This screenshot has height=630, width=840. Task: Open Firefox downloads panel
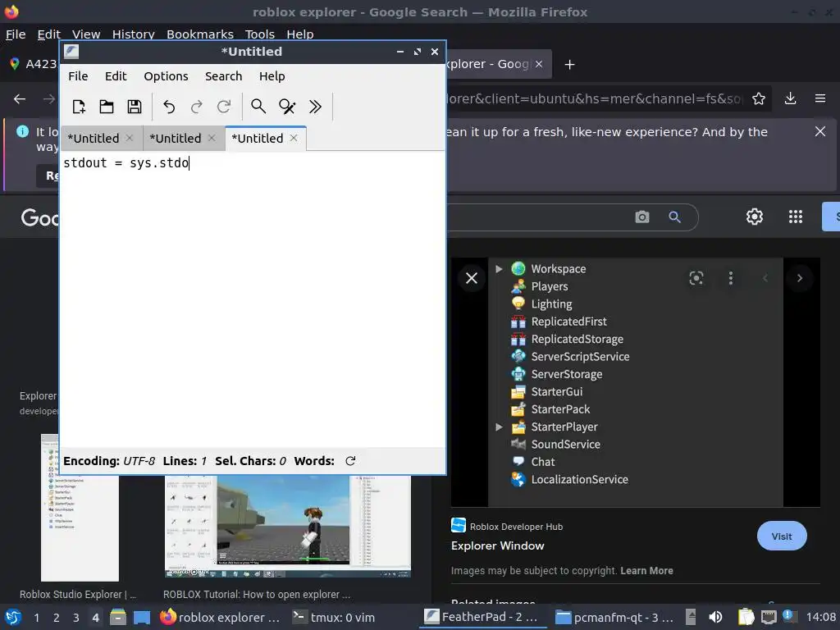pos(790,98)
